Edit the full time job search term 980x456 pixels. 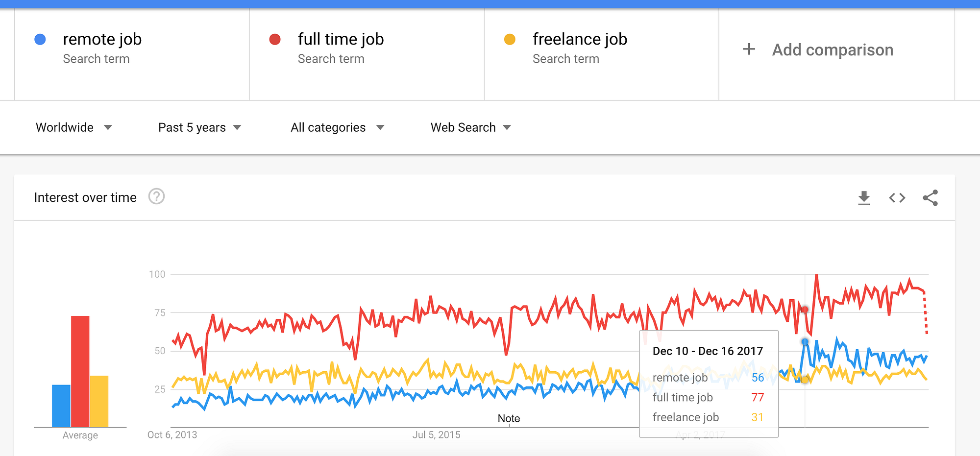click(x=341, y=40)
